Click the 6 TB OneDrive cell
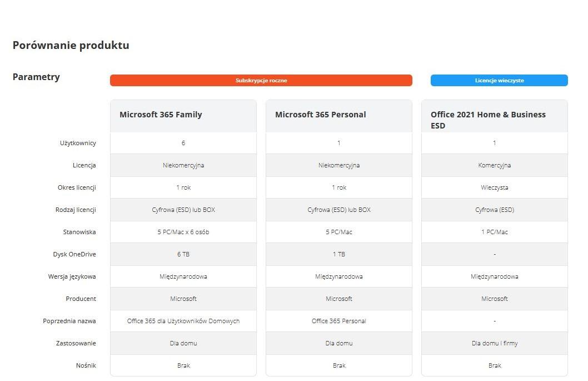 (x=183, y=254)
